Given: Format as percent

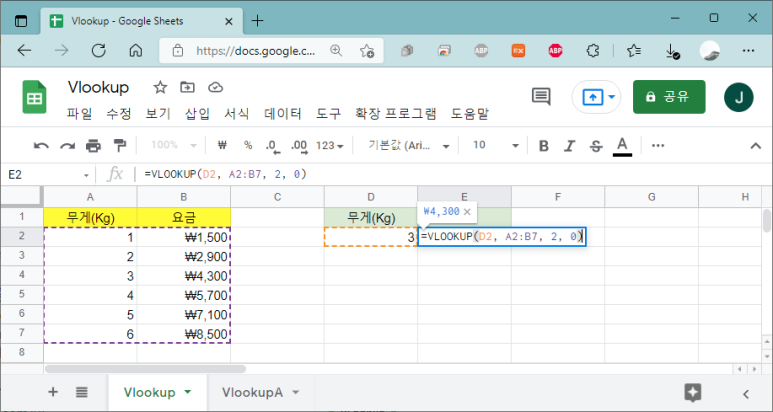Looking at the screenshot, I should pyautogui.click(x=248, y=145).
